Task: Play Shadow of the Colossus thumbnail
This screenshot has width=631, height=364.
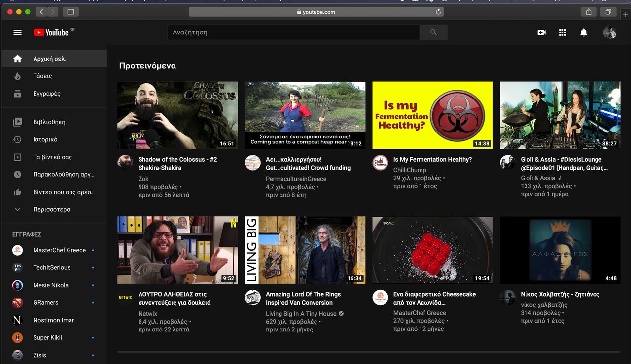Action: [177, 115]
